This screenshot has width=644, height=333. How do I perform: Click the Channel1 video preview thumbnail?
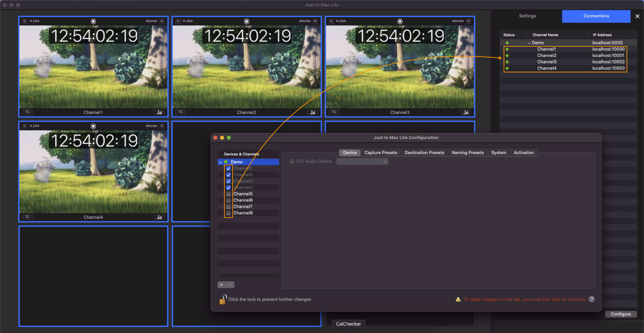click(x=93, y=67)
